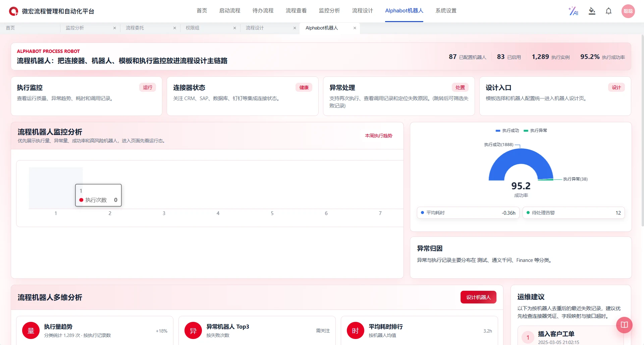Open 监控分析 in top navigation

coord(329,11)
